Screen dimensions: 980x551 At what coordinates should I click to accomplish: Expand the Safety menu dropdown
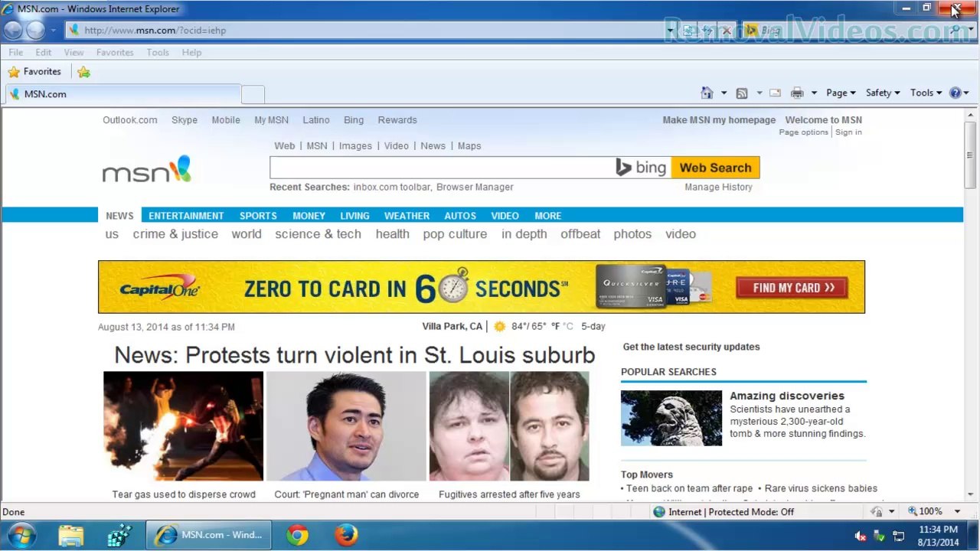883,93
